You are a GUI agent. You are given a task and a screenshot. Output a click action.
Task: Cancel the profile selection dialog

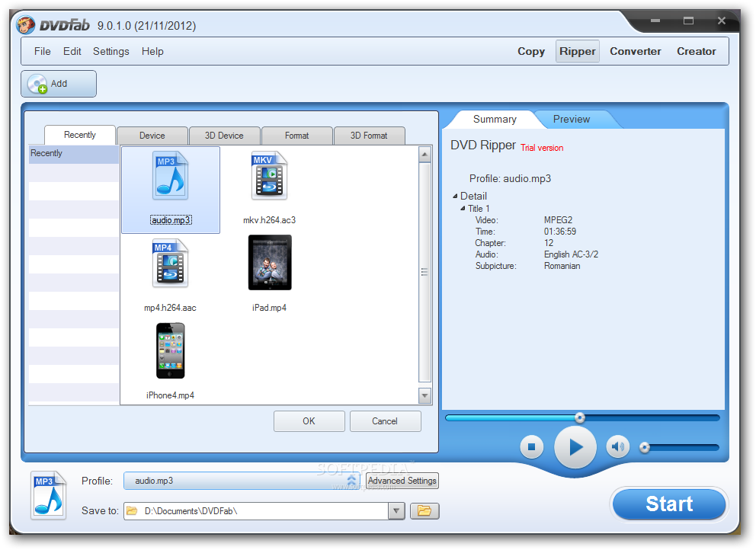pos(385,421)
